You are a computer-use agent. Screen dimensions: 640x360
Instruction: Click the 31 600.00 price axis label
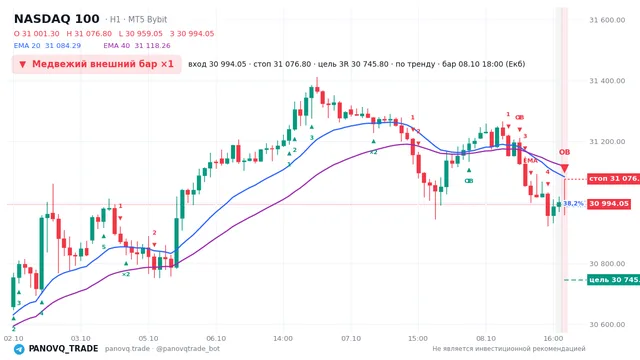pyautogui.click(x=607, y=20)
